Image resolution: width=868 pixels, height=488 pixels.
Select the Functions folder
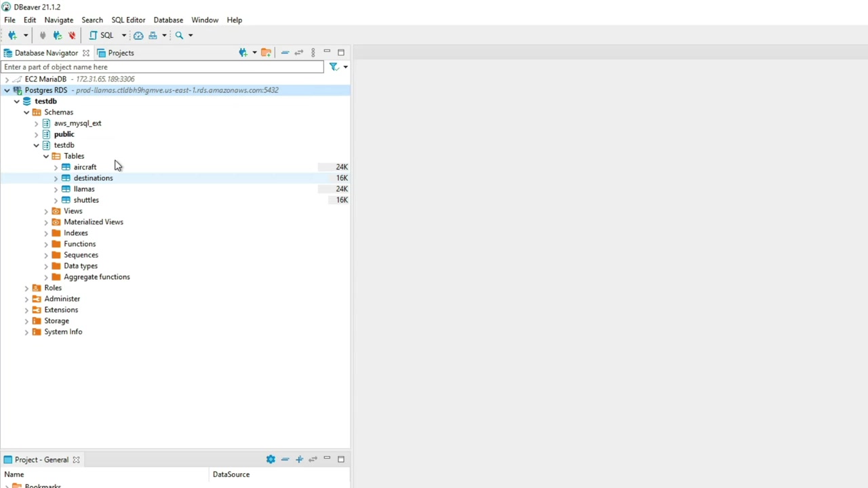click(79, 244)
